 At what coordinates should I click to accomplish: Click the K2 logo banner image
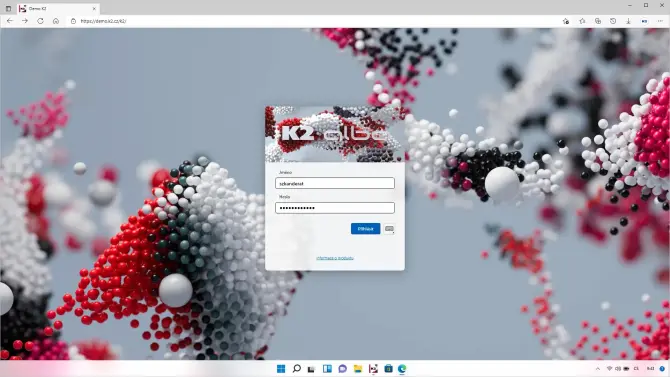[335, 134]
